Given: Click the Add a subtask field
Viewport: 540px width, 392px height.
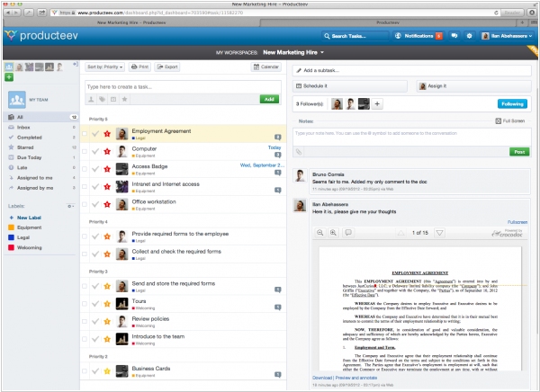Looking at the screenshot, I should pos(412,70).
